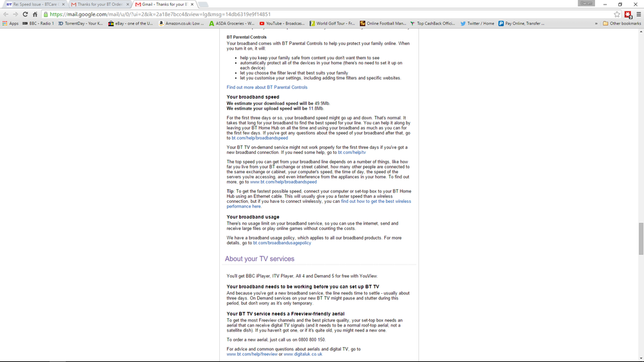The width and height of the screenshot is (644, 362).
Task: Open the eBay bookmark
Action: (131, 23)
